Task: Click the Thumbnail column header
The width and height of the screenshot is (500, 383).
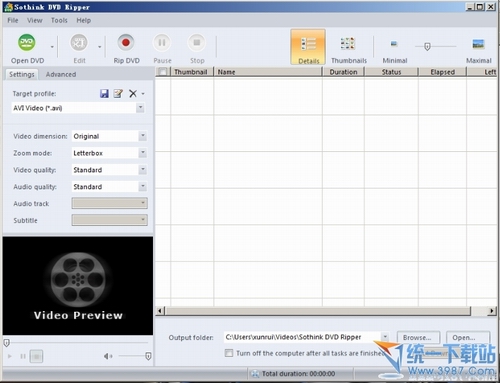Action: click(192, 72)
